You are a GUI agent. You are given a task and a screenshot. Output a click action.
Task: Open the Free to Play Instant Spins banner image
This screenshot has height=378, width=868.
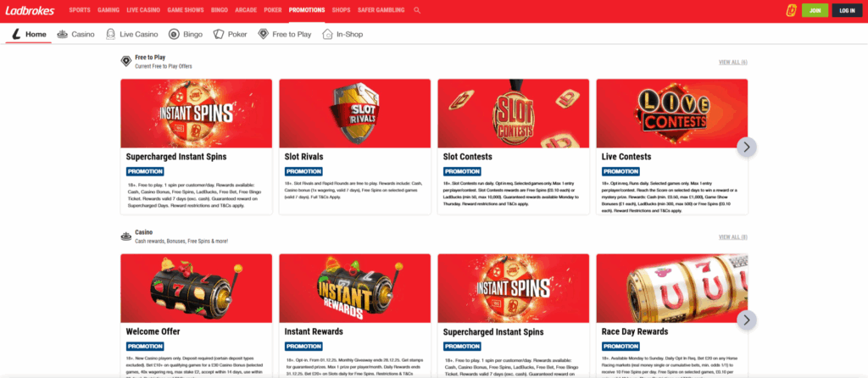197,114
